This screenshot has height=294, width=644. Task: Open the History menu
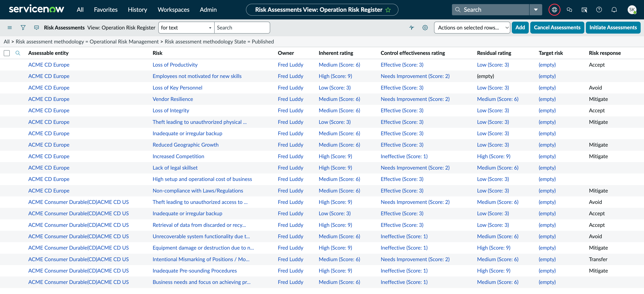click(x=137, y=10)
